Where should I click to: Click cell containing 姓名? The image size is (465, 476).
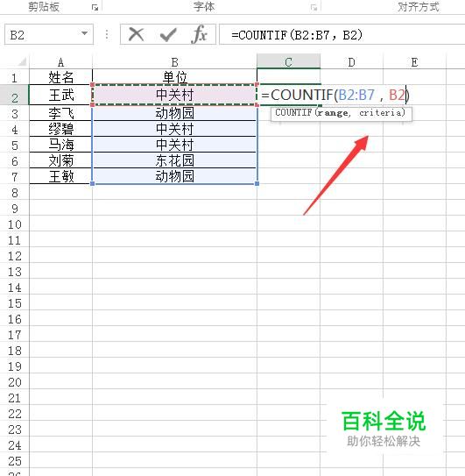[61, 77]
